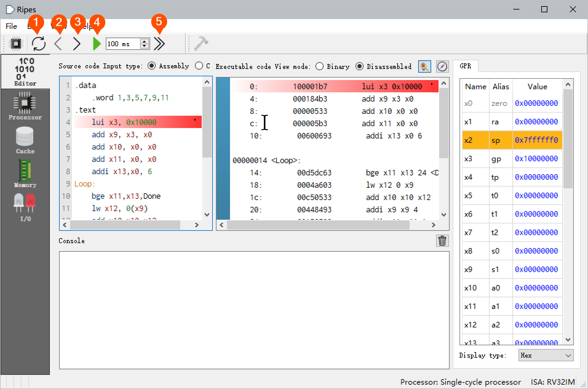Open the Display type Hex dropdown
588x389 pixels.
(x=546, y=355)
